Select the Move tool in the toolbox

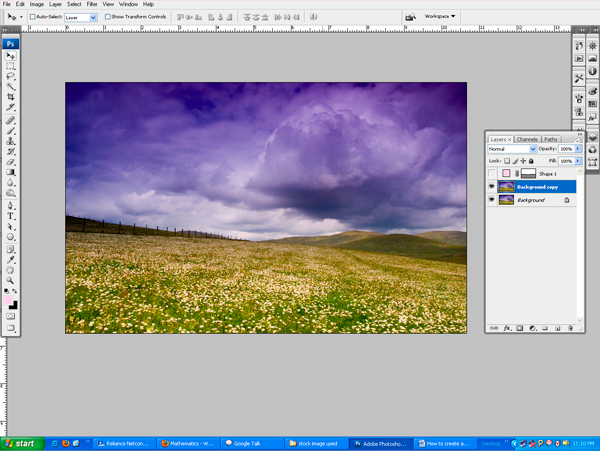(11, 56)
